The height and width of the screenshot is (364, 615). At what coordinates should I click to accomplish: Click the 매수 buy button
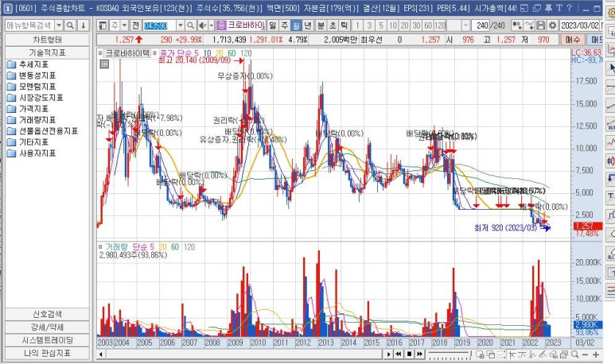(573, 40)
